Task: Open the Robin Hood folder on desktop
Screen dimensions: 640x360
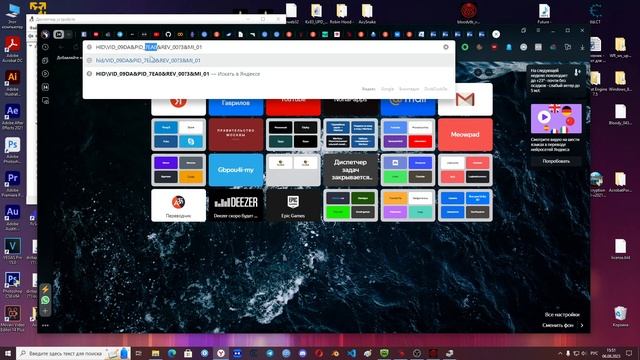Action: click(x=341, y=14)
